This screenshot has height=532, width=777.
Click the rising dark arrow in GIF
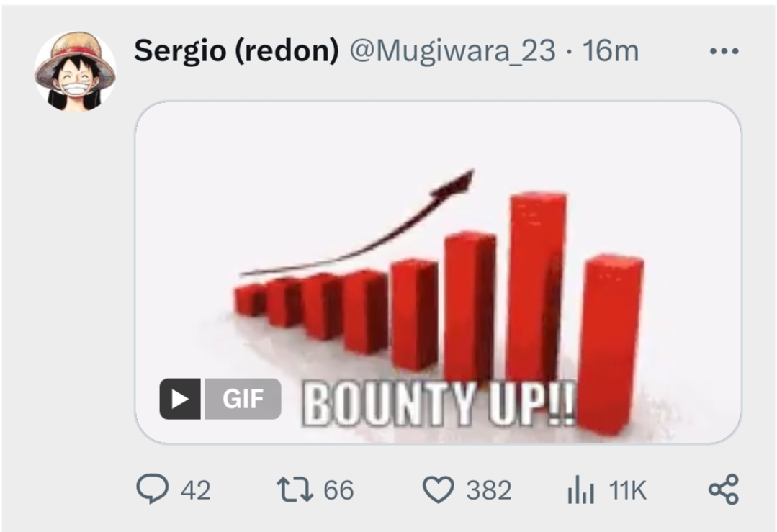(358, 222)
